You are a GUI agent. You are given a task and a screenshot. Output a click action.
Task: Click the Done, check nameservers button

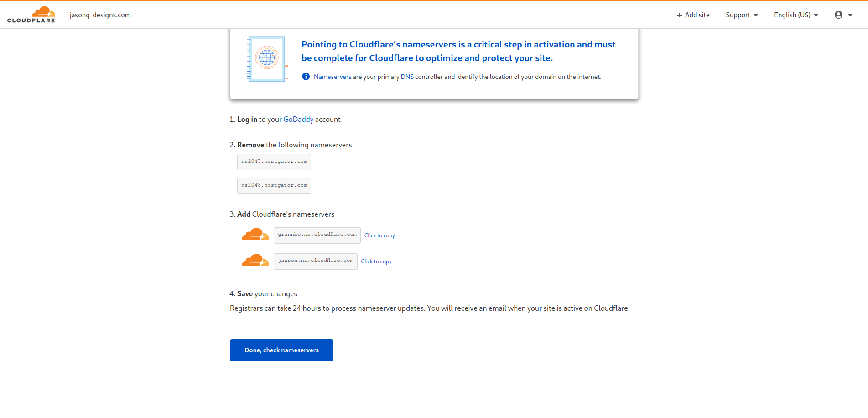(x=281, y=350)
